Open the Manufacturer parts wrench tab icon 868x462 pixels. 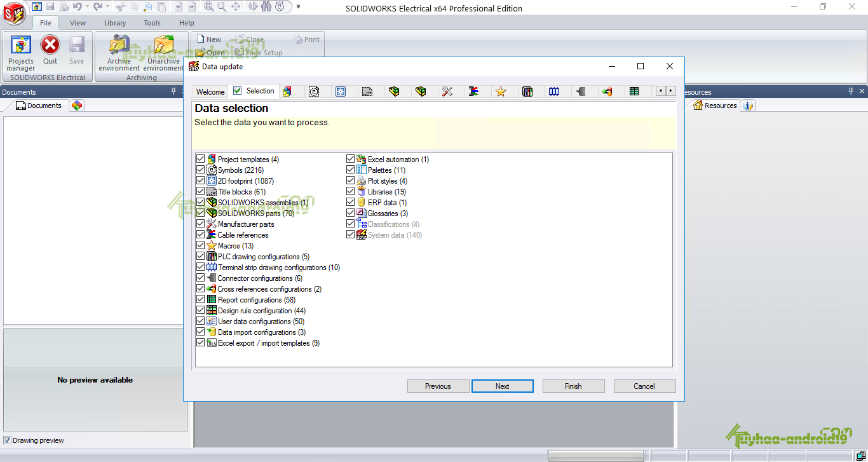[x=447, y=92]
